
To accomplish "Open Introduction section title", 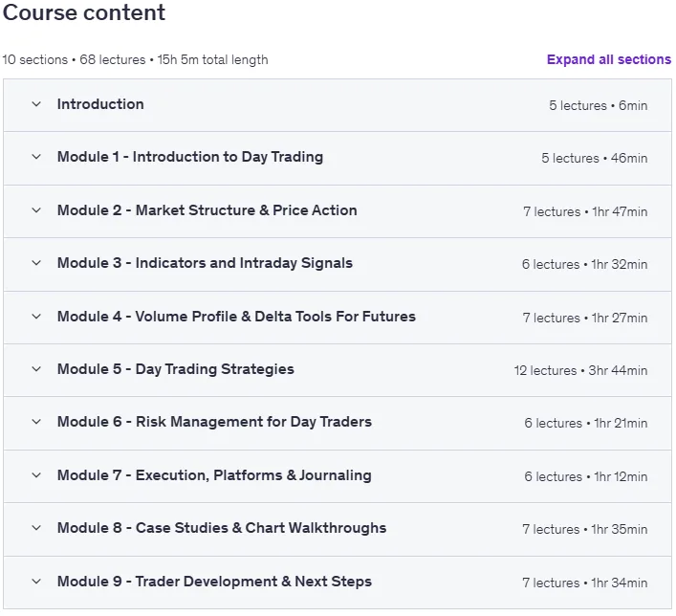I will [x=100, y=104].
